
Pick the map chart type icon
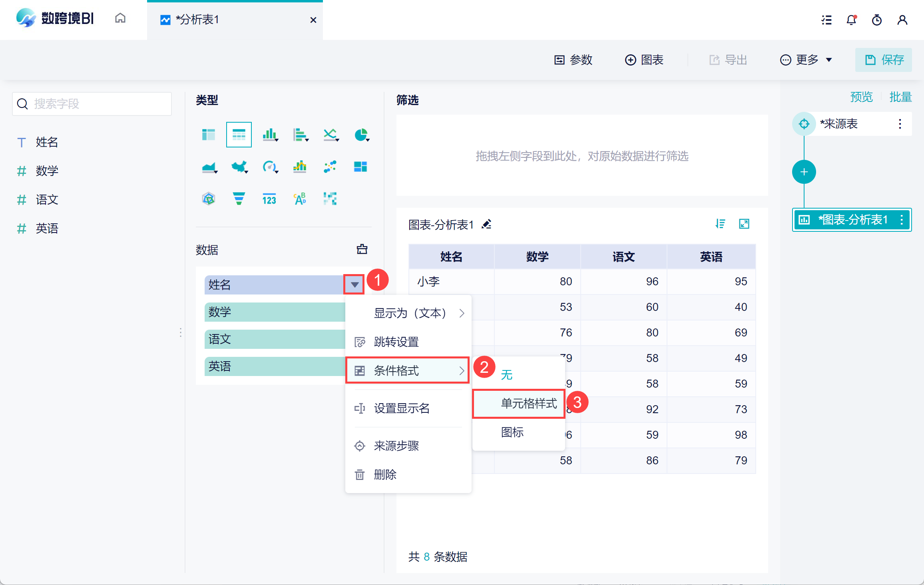[x=239, y=166]
